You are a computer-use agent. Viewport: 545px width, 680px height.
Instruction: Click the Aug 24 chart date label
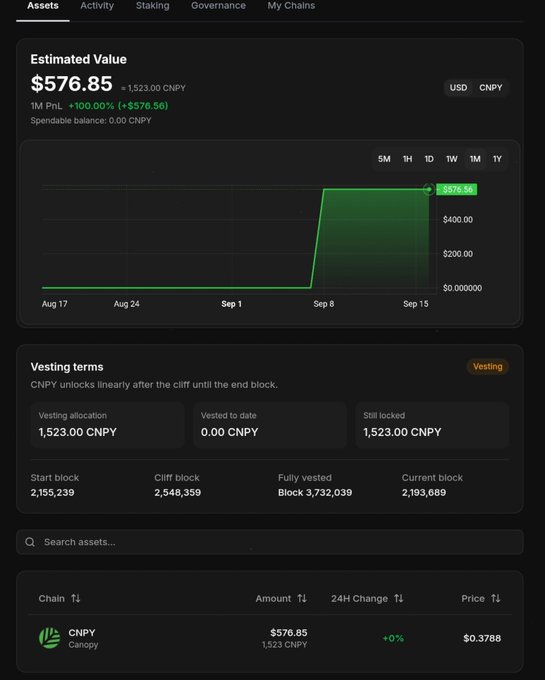coord(127,304)
